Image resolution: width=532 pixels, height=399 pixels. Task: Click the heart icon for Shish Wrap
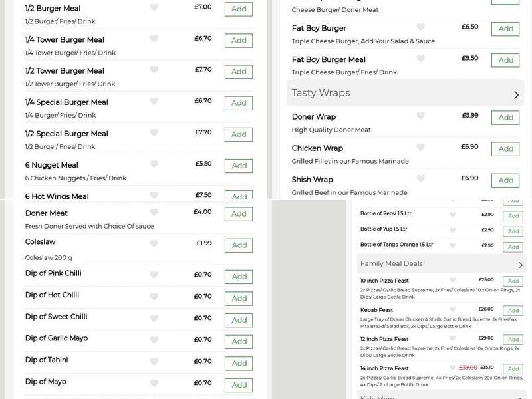point(420,180)
